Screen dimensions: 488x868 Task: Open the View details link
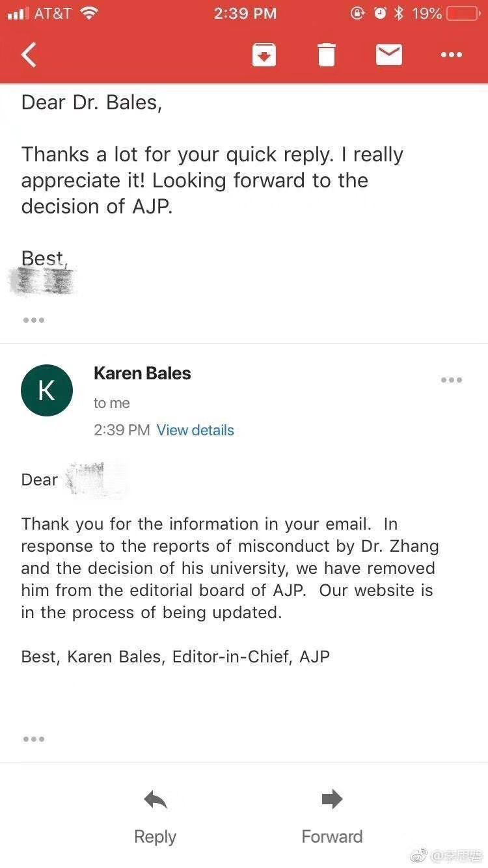pyautogui.click(x=195, y=430)
